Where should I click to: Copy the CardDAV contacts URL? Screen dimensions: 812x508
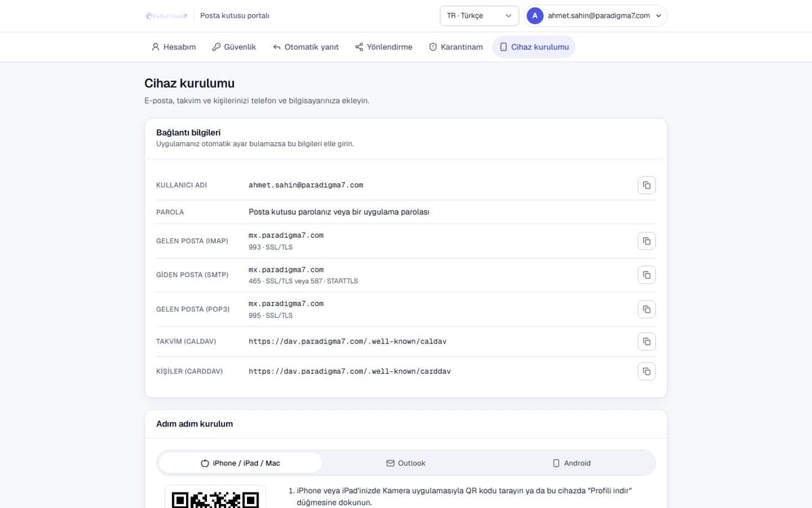[646, 371]
